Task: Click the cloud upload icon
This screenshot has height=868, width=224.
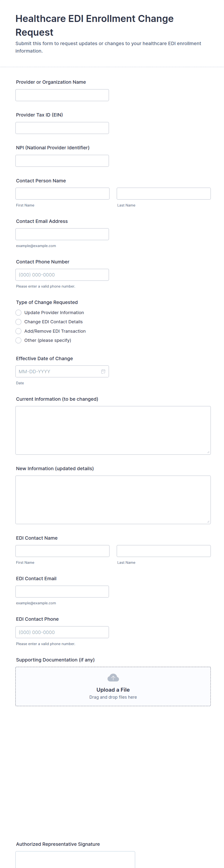Action: [113, 678]
